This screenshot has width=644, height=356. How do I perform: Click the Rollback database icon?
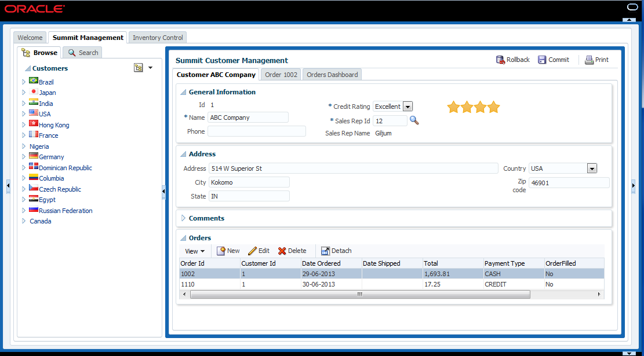(500, 60)
